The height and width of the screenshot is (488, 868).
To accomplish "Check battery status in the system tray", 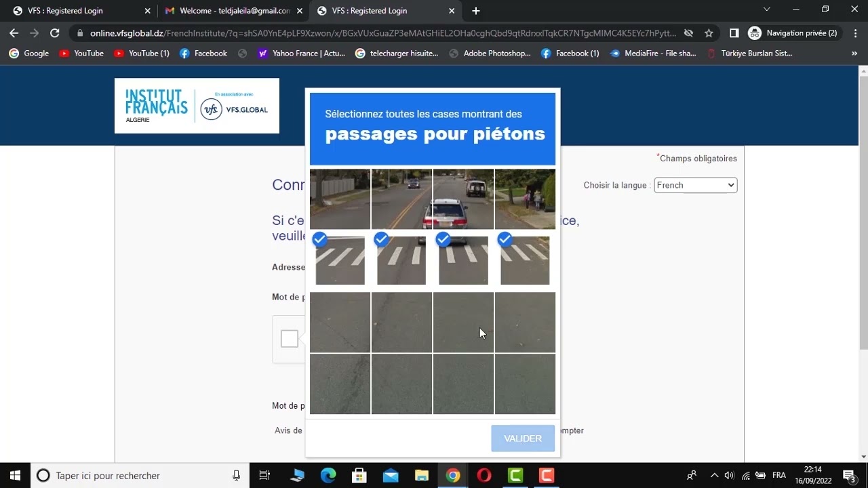I will coord(761,476).
